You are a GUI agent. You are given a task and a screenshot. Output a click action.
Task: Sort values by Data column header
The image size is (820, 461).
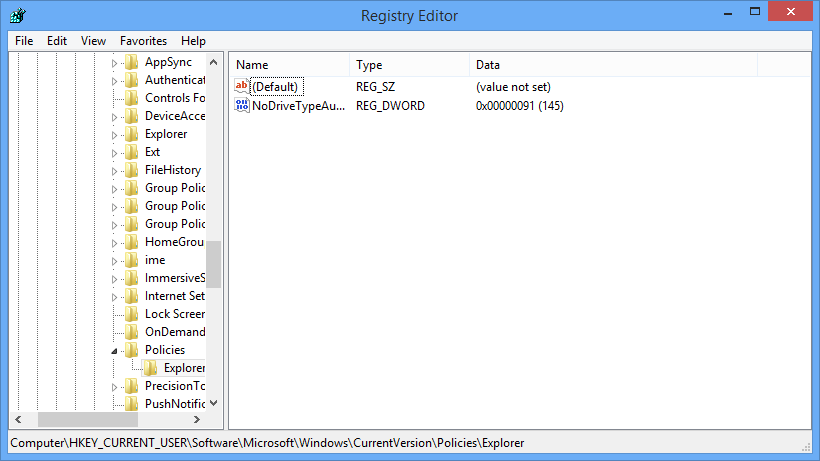pyautogui.click(x=613, y=65)
